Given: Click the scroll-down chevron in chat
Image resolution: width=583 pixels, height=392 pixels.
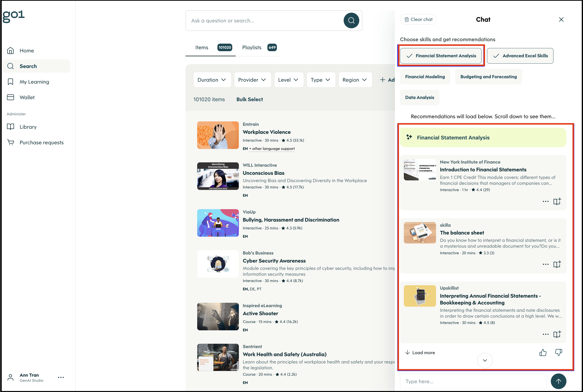Looking at the screenshot, I should point(485,360).
